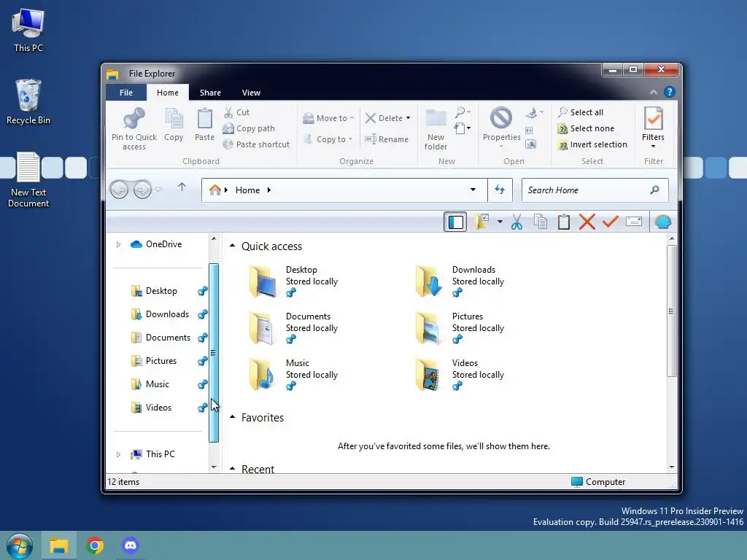The width and height of the screenshot is (747, 560).
Task: Open the File tab
Action: point(126,93)
